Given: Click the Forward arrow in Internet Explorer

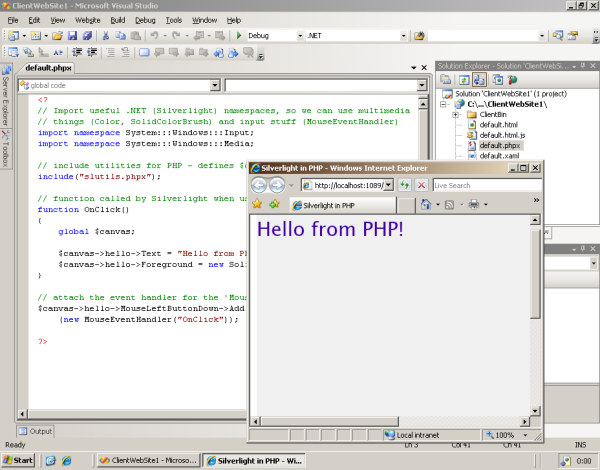Looking at the screenshot, I should coord(277,185).
